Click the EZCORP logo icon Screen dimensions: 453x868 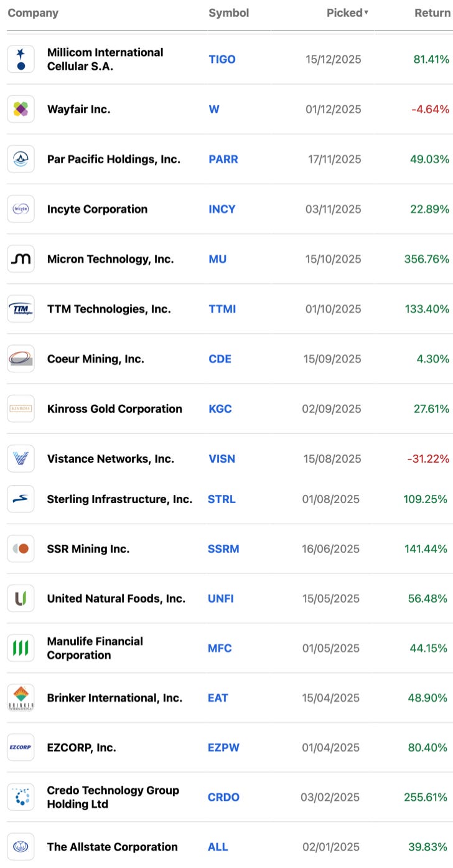point(21,747)
